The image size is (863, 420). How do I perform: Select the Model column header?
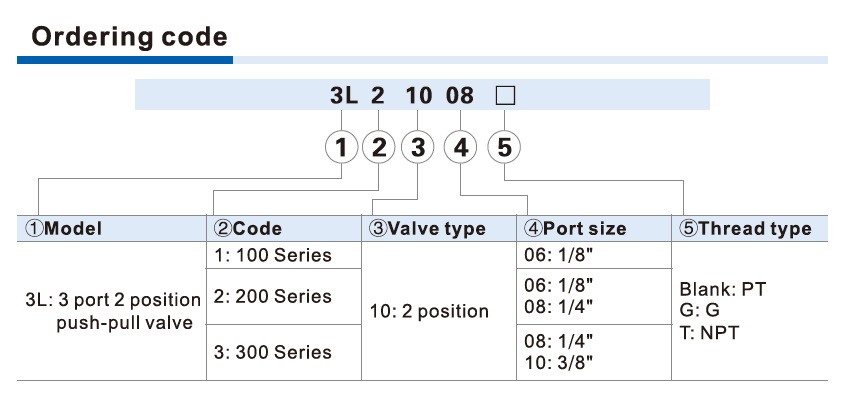pos(63,228)
